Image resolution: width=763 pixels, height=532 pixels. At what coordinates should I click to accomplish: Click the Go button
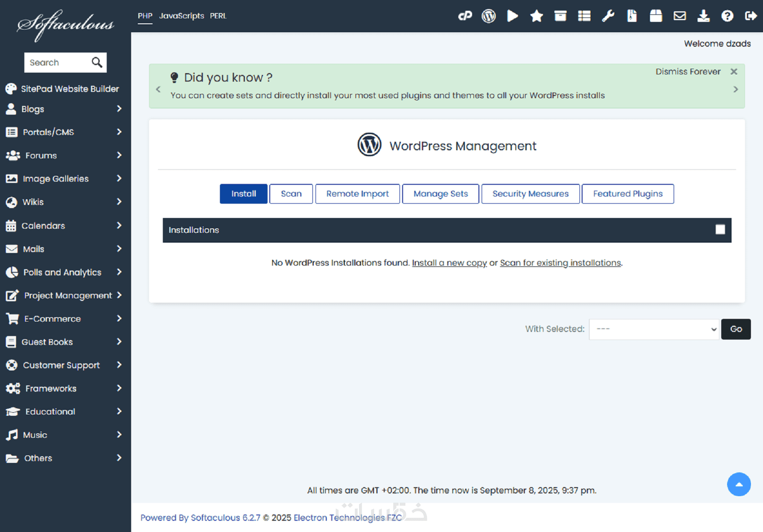click(x=736, y=329)
